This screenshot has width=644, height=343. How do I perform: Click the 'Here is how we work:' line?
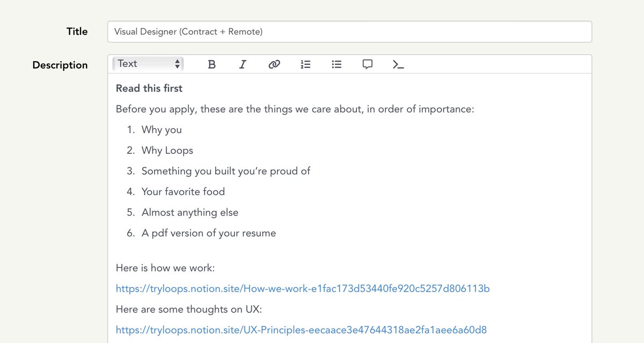[x=165, y=267]
